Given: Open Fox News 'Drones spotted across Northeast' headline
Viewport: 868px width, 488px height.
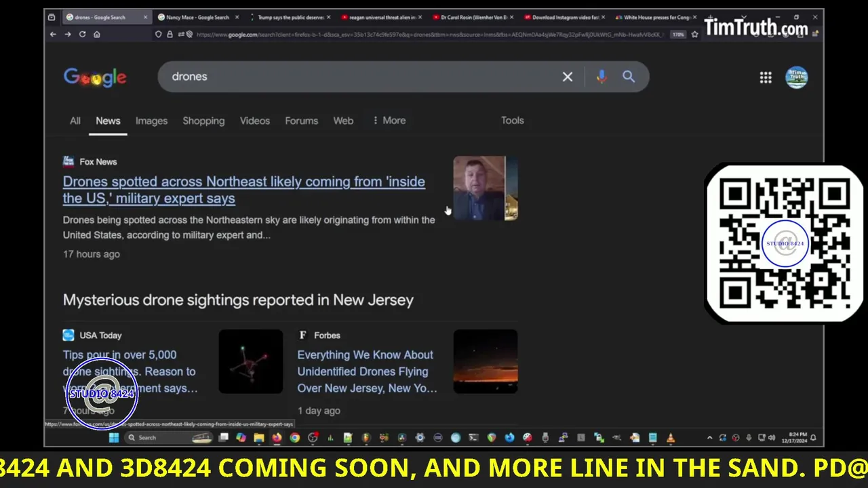Looking at the screenshot, I should [x=244, y=190].
